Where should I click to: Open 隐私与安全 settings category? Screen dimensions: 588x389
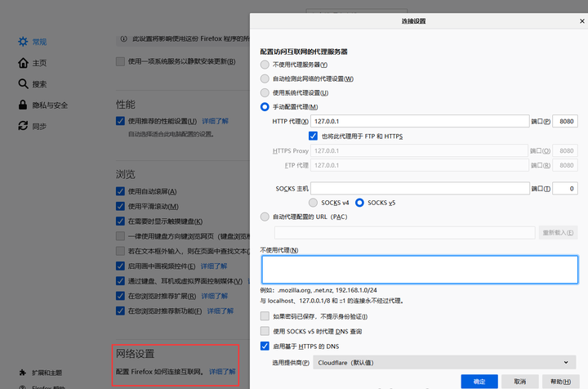pos(50,105)
